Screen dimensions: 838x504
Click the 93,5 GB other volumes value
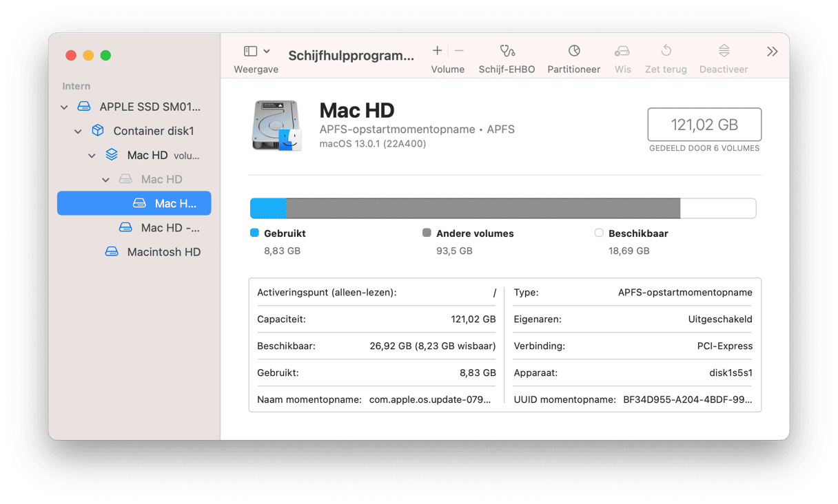pos(454,251)
